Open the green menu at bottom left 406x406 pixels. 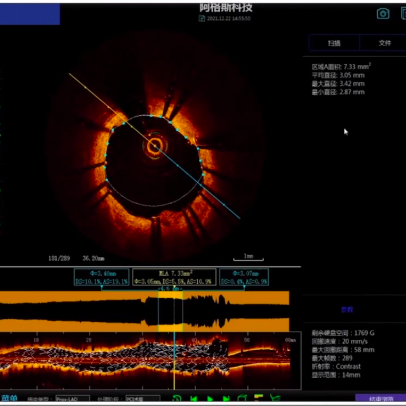click(9, 399)
